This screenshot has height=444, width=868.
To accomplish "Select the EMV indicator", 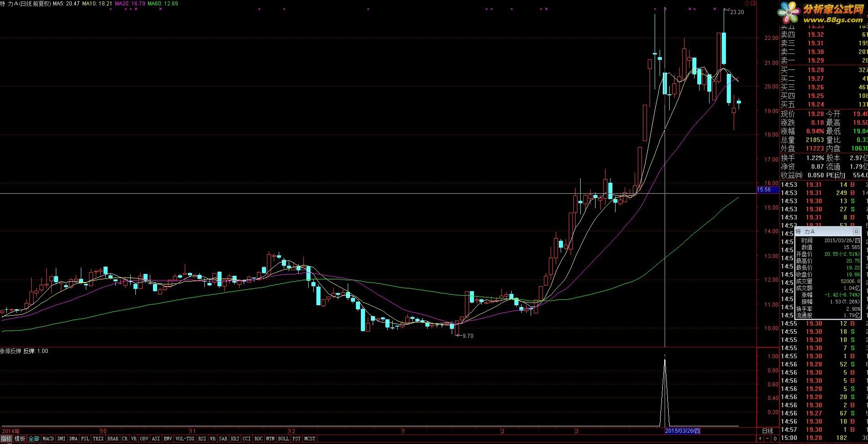I will tap(168, 439).
